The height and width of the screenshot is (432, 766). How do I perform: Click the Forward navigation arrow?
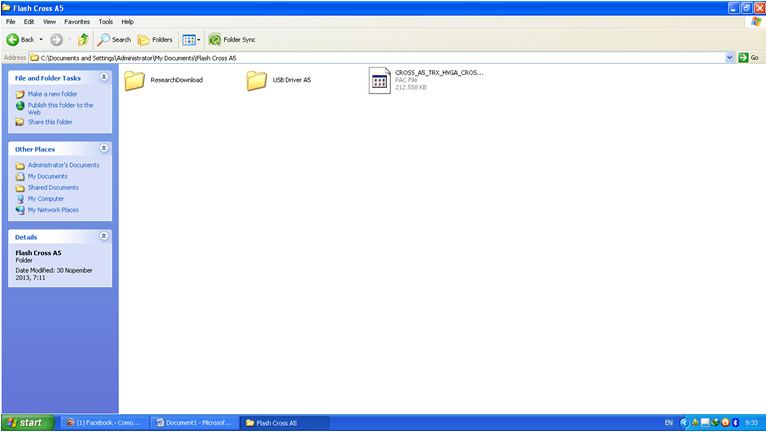coord(57,40)
